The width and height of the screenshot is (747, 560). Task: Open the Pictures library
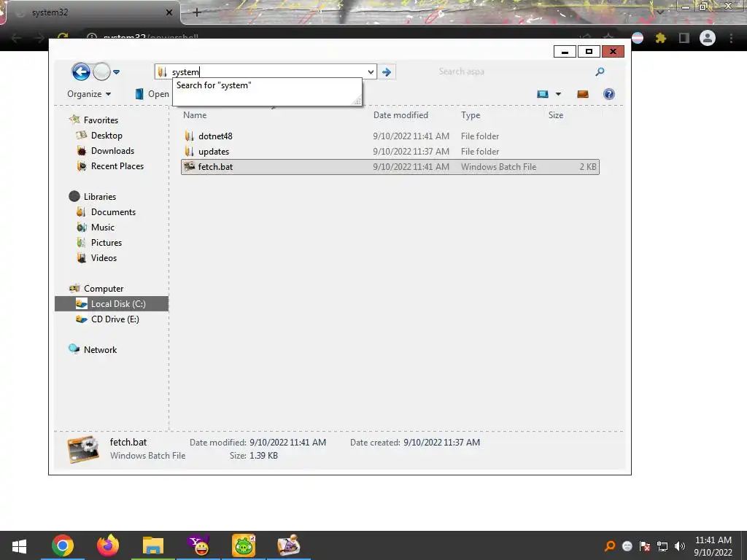107,242
